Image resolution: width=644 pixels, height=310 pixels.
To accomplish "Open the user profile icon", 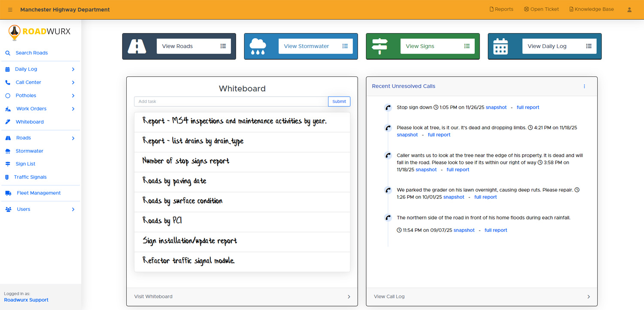I will pos(629,9).
